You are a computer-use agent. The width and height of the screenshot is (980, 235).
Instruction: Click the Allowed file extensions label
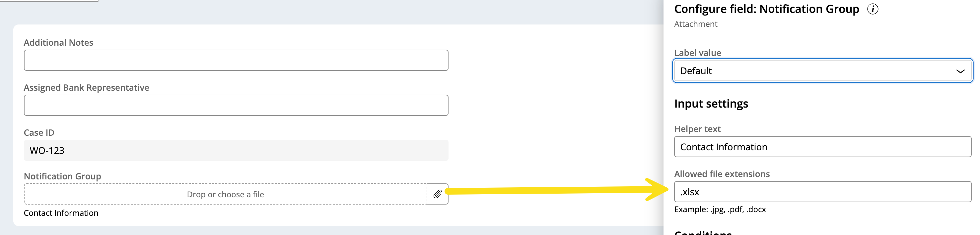[x=722, y=174]
